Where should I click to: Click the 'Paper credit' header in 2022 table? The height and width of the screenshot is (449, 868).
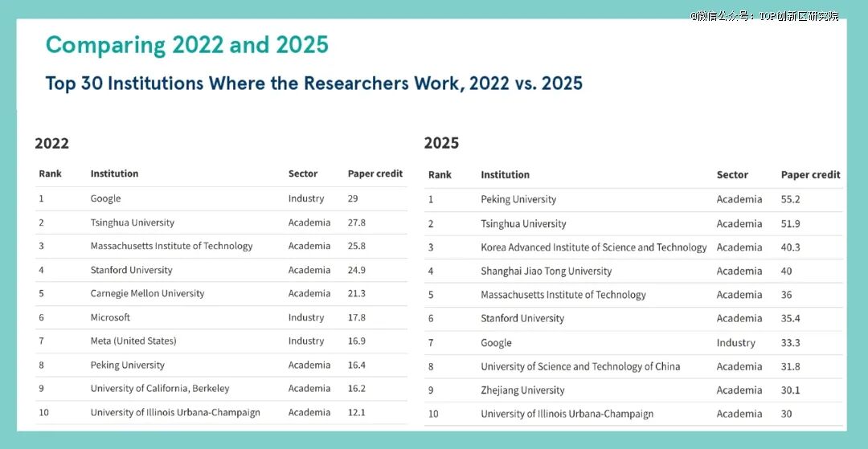375,173
